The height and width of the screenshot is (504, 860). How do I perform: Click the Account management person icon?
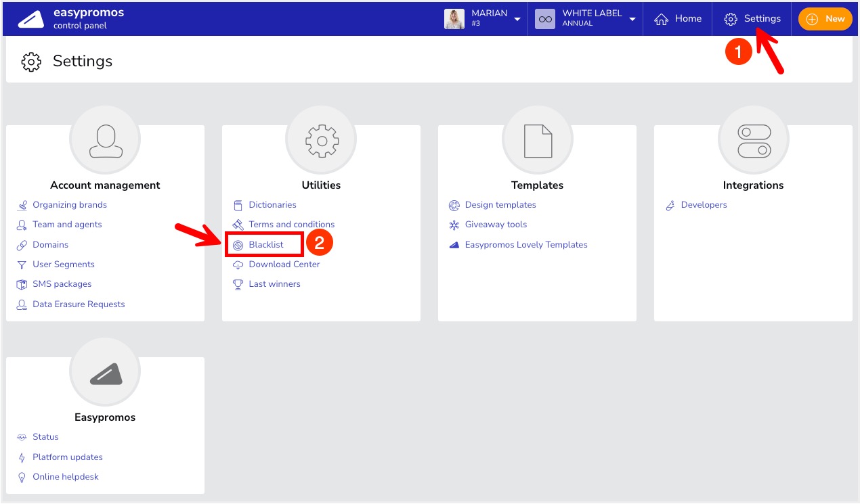point(105,140)
